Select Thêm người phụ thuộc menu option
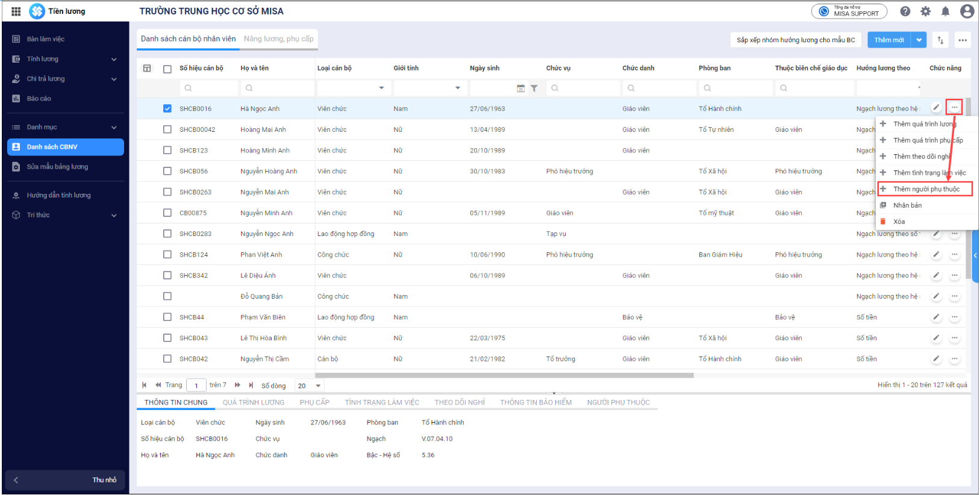Viewport: 980px width, 495px height. pos(926,189)
